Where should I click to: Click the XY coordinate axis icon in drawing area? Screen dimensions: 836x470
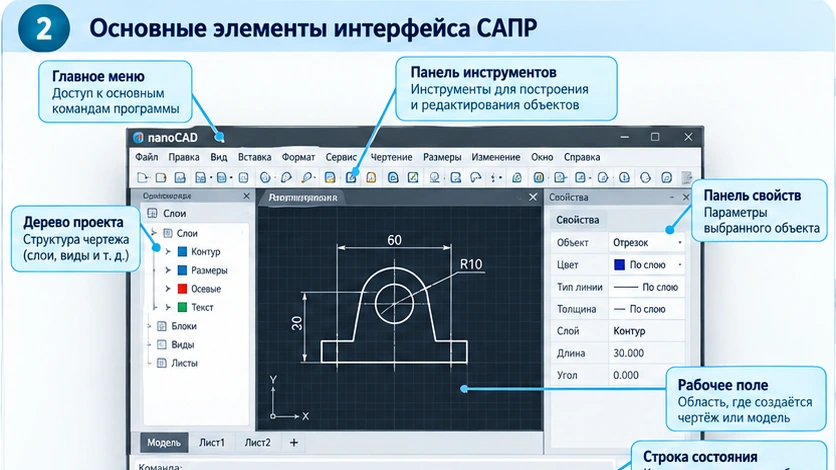[x=288, y=399]
